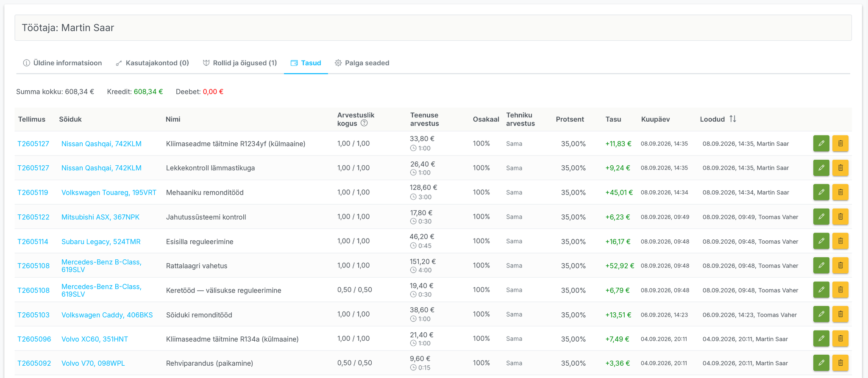Click the Nimi column header
Viewport: 868px width, 378px height.
pos(173,119)
